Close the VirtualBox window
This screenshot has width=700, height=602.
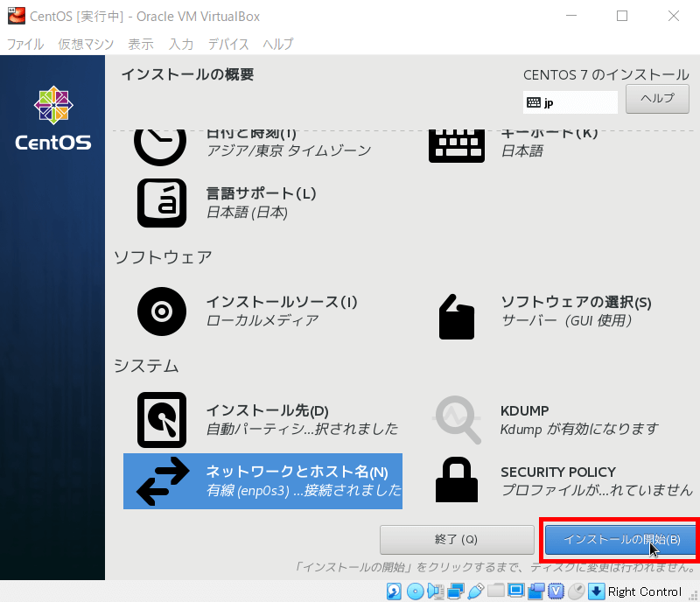pos(673,16)
